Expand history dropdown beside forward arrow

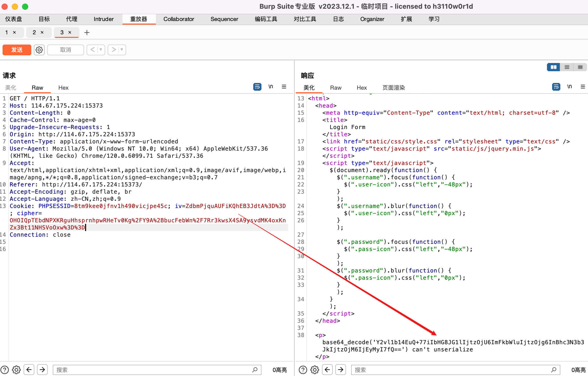point(122,50)
